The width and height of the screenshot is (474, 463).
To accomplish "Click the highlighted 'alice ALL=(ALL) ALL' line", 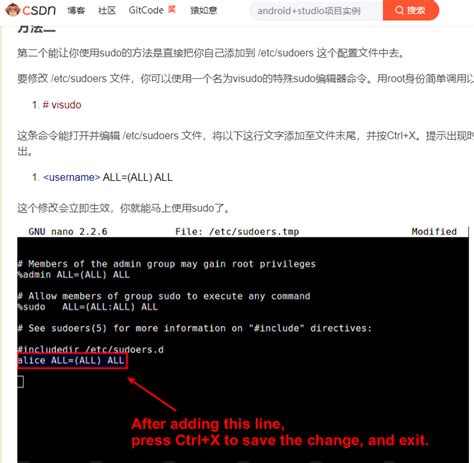I will click(x=72, y=361).
